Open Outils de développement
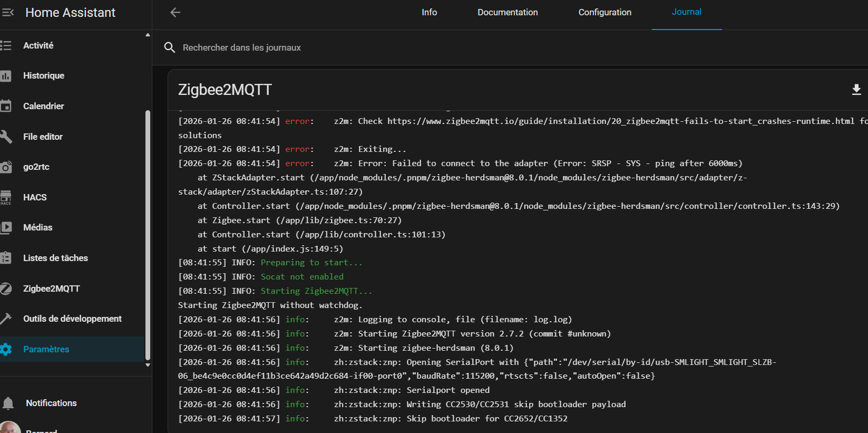868x433 pixels. (x=72, y=319)
